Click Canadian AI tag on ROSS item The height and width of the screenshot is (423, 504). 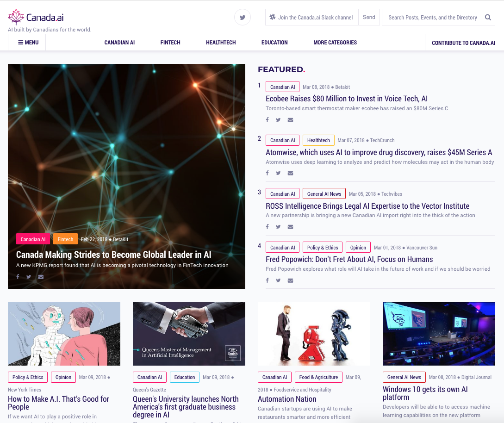tap(282, 194)
